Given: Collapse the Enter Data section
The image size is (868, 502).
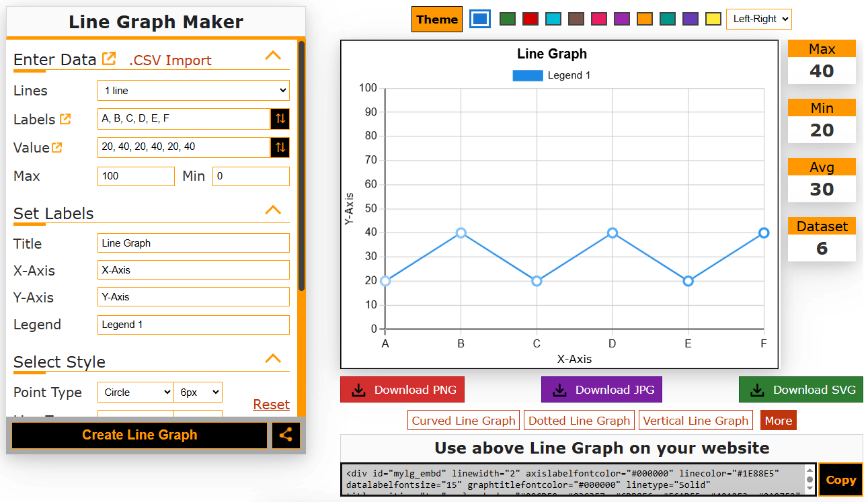Looking at the screenshot, I should coord(273,56).
